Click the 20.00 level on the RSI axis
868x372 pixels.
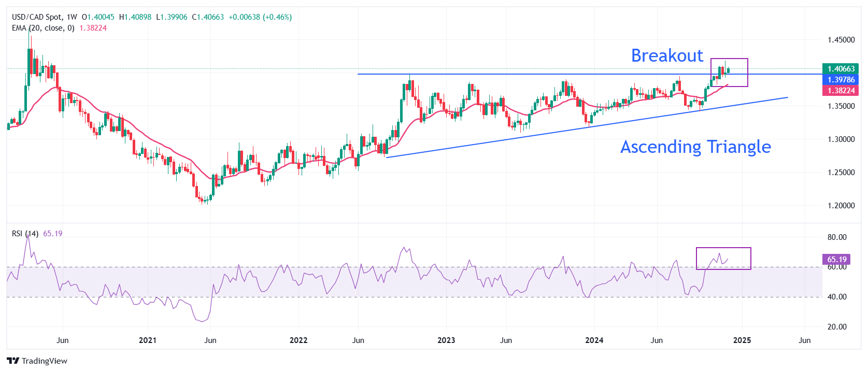837,327
